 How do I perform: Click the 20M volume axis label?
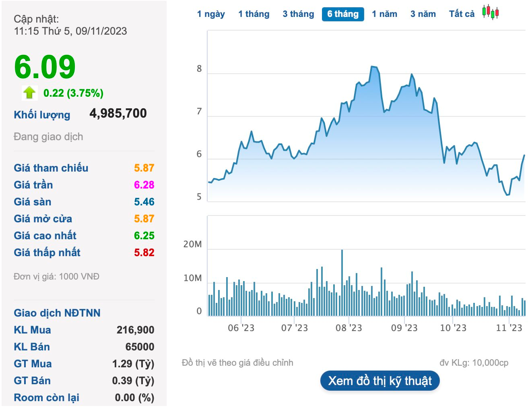click(x=192, y=244)
